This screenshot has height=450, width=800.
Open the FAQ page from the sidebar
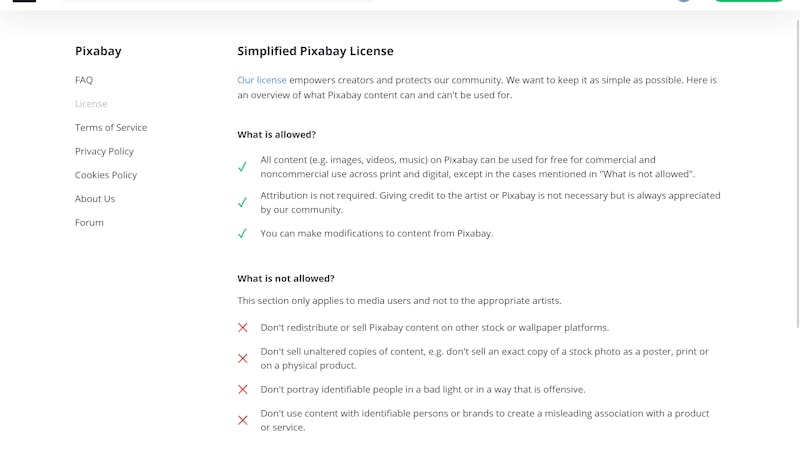[x=84, y=80]
